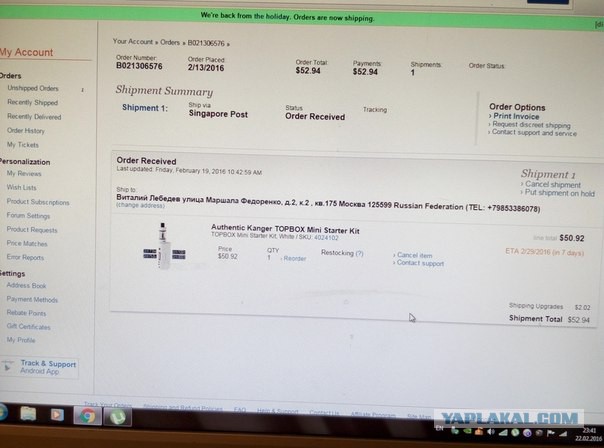Click the Reorder link

pos(294,258)
